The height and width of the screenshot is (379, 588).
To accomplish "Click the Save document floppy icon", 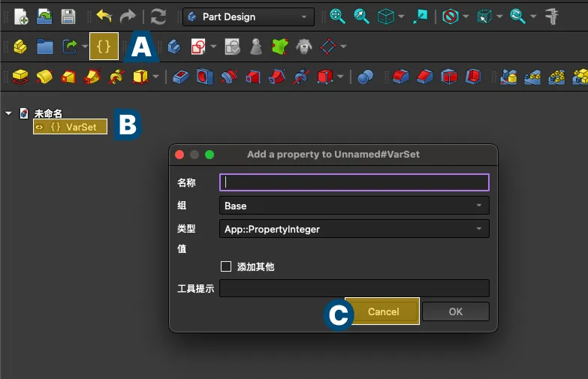I will click(x=68, y=17).
